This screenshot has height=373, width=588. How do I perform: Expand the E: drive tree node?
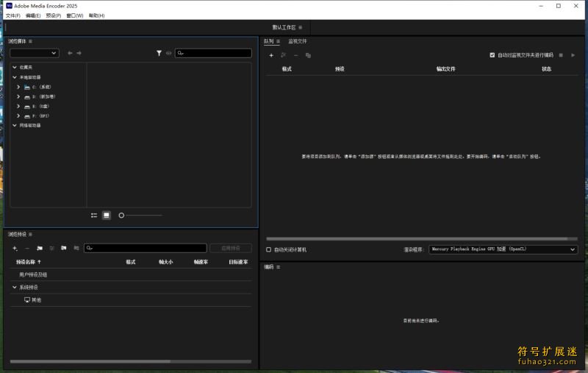point(18,107)
